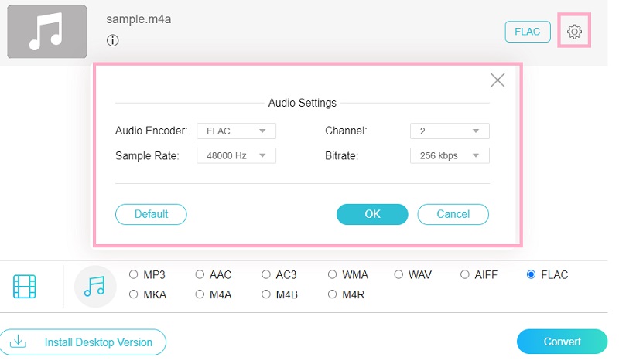
Task: Open the Audio Encoder dropdown
Action: coord(236,131)
